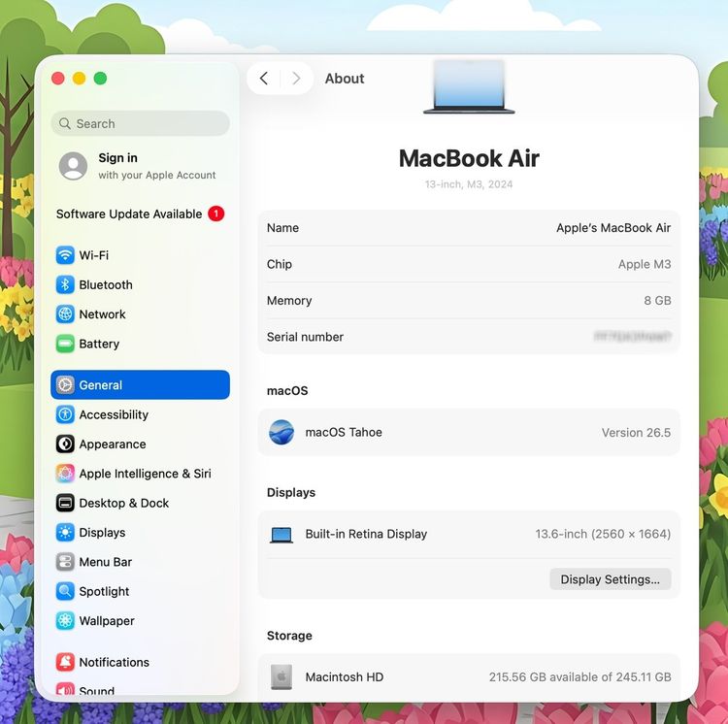
Task: Click the 13.6-inch (2560 × 1664) value
Action: pos(603,534)
